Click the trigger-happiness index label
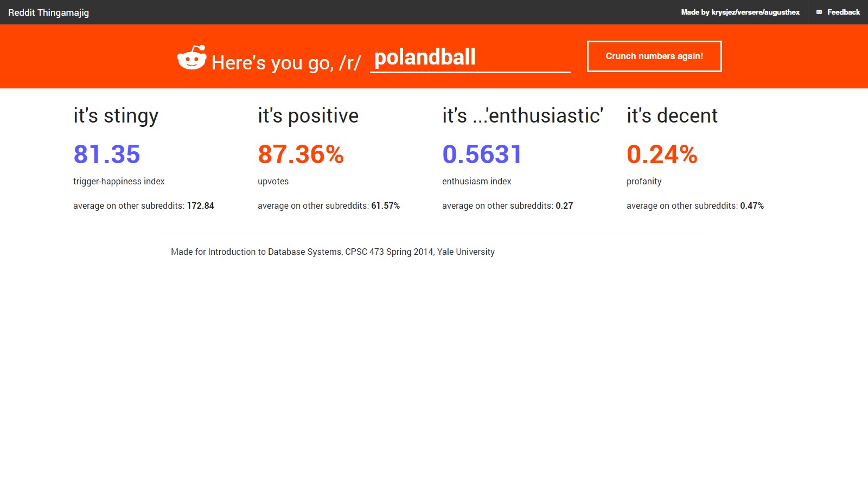Viewport: 868px width, 488px height. coord(119,182)
